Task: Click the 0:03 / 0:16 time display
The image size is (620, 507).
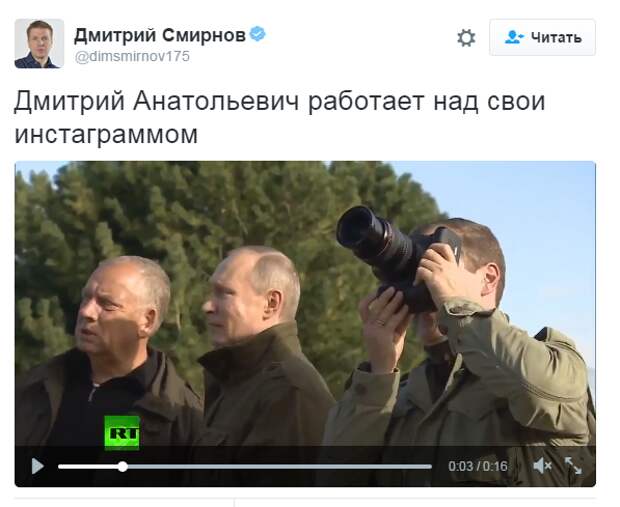Action: click(478, 466)
